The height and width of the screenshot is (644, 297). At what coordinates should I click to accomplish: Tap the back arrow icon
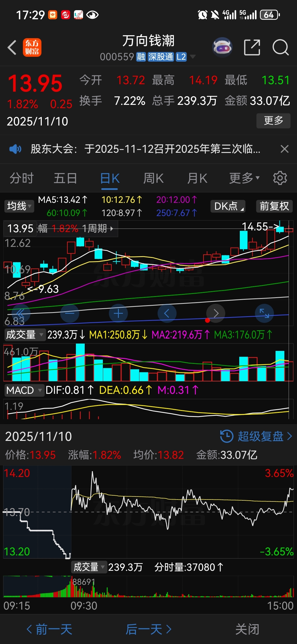12,47
